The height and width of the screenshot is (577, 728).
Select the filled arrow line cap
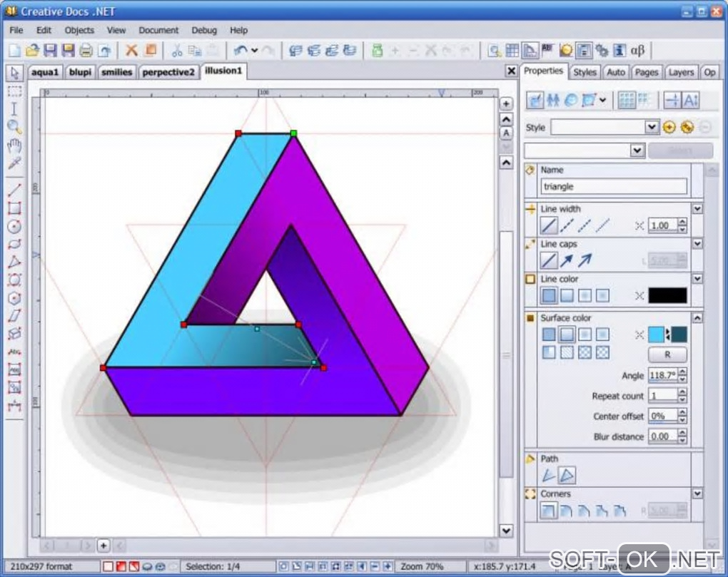[x=567, y=260]
